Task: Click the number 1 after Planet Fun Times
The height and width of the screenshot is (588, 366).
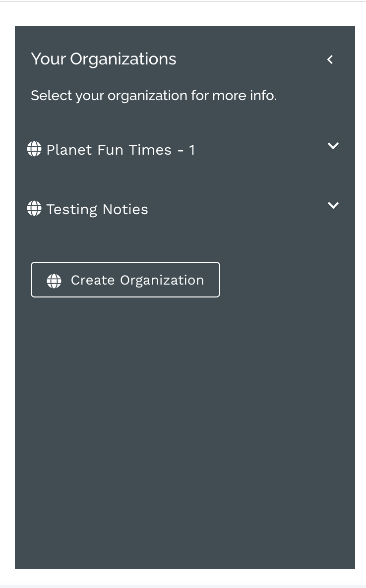Action: [x=192, y=150]
